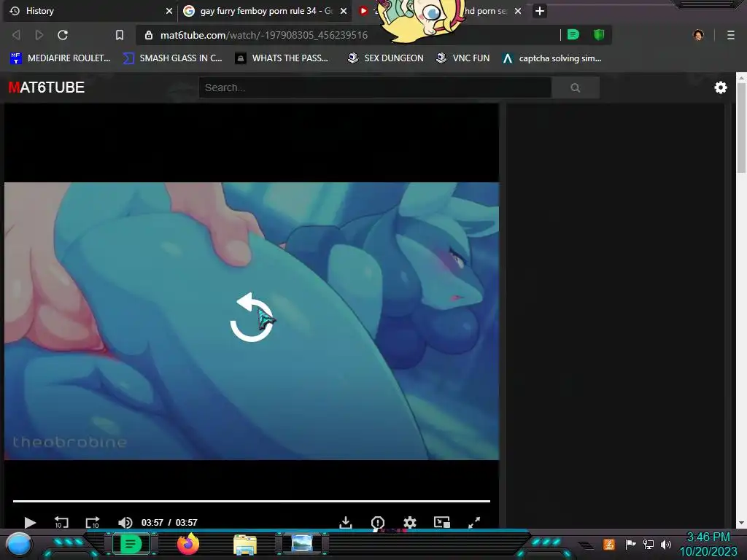Open the Java icon in the system tray

click(x=609, y=544)
